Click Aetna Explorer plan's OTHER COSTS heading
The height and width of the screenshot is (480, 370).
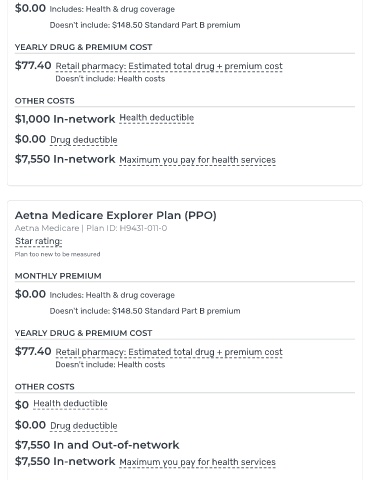(45, 387)
